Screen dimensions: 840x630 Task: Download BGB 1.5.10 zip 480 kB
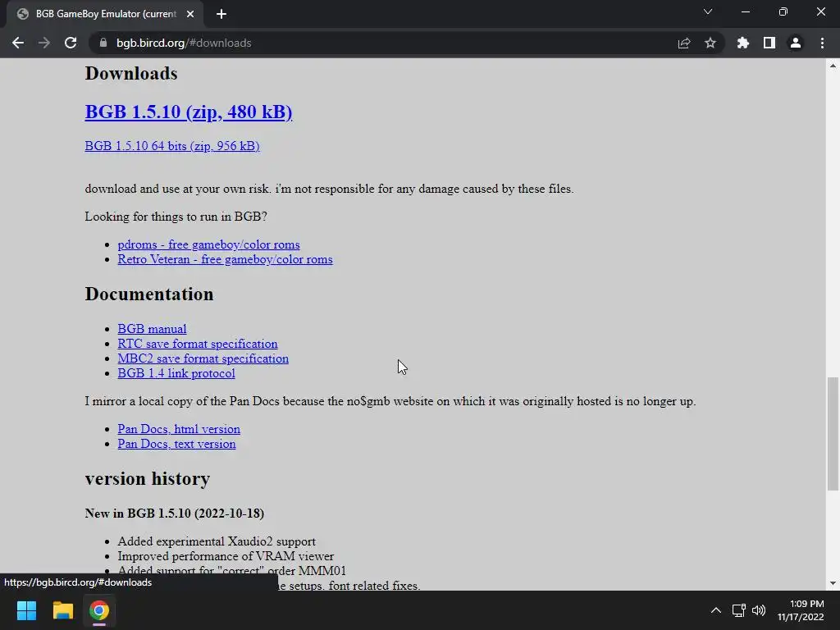(189, 112)
